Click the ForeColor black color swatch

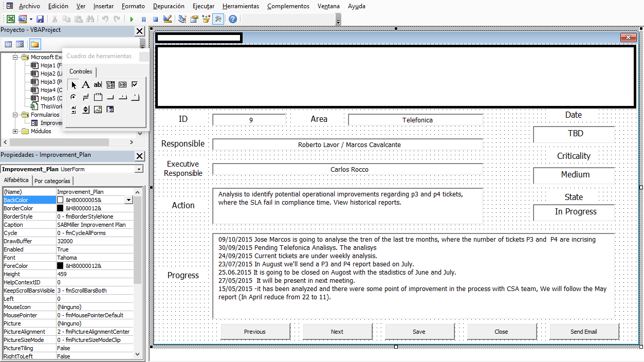tap(60, 266)
